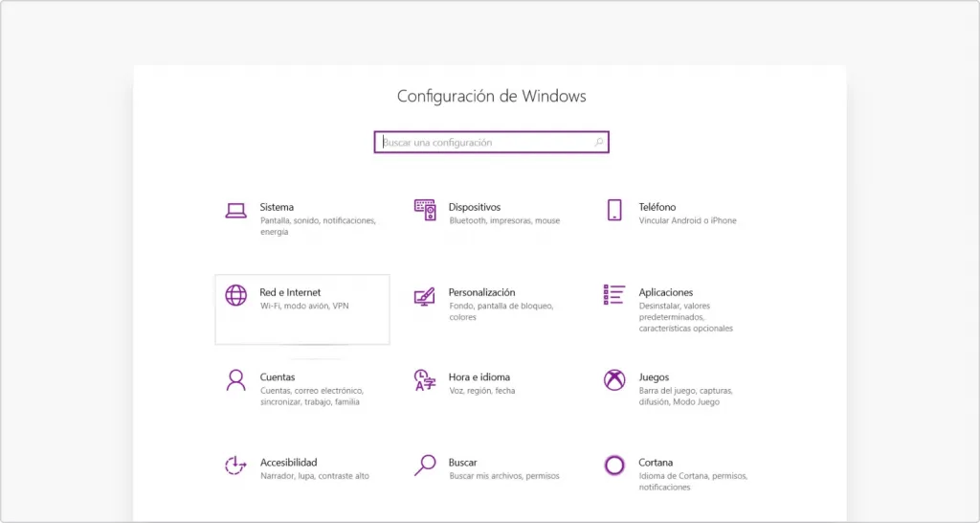Open the Hora e idioma clock icon
980x523 pixels.
point(425,380)
